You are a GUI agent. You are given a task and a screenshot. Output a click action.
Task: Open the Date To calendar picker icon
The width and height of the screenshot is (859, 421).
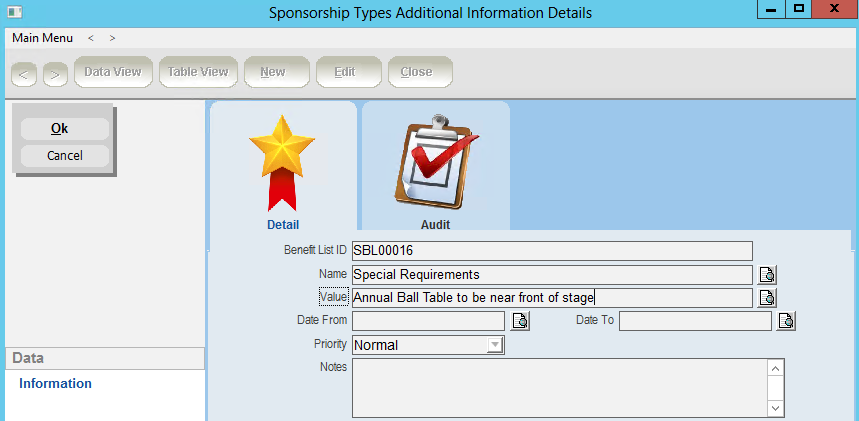786,321
